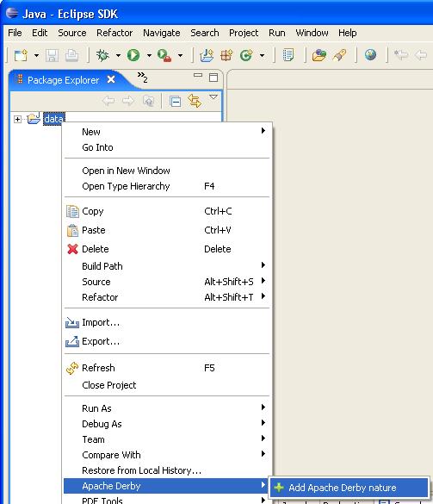Open the Source menu in the menu bar
Viewport: 433px width, 504px height.
[72, 33]
